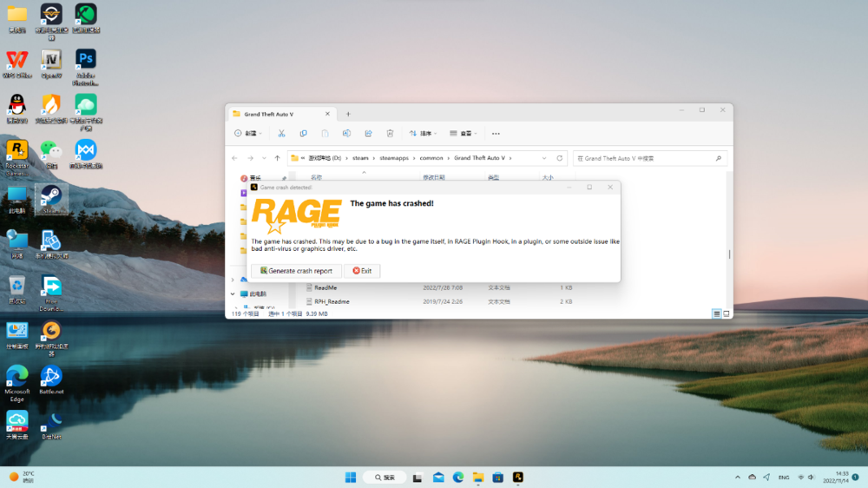The width and height of the screenshot is (868, 488).
Task: Open Steam from the desktop shortcut
Action: point(51,198)
